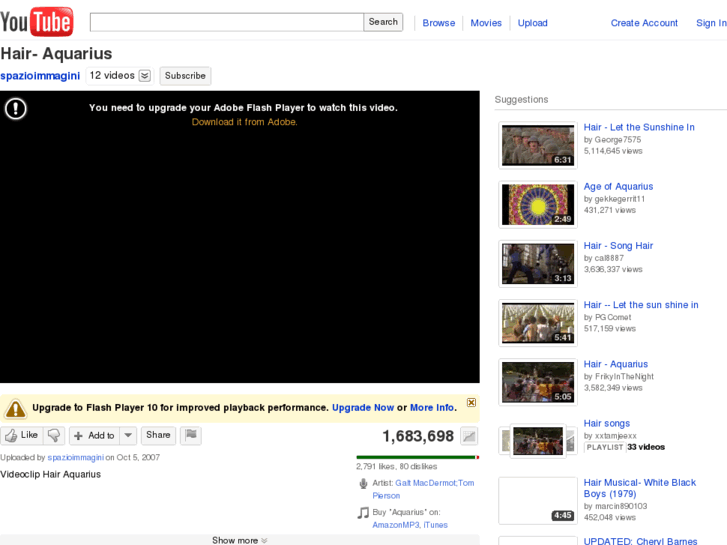Dislike the video with thumbs down
727x545 pixels.
[x=54, y=435]
